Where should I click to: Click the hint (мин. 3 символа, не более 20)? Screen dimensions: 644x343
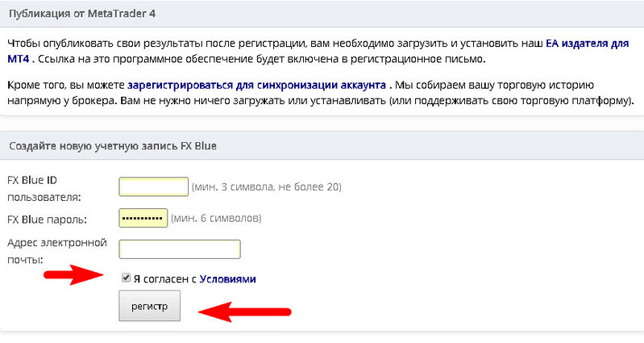point(267,187)
